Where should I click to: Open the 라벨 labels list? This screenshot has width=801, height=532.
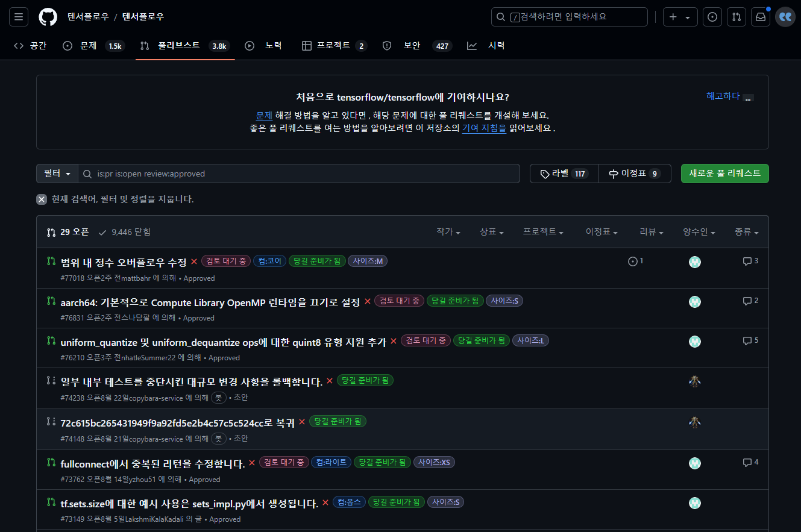coord(564,174)
